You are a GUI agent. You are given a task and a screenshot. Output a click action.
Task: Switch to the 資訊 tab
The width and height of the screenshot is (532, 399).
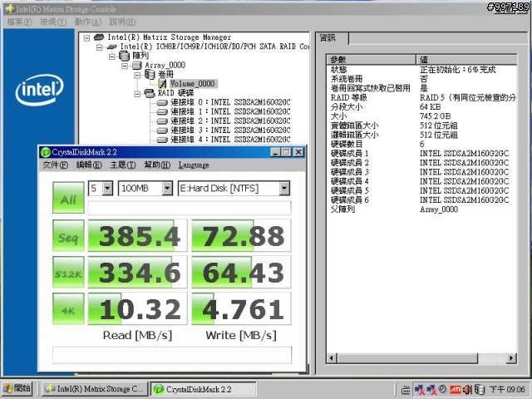[332, 38]
